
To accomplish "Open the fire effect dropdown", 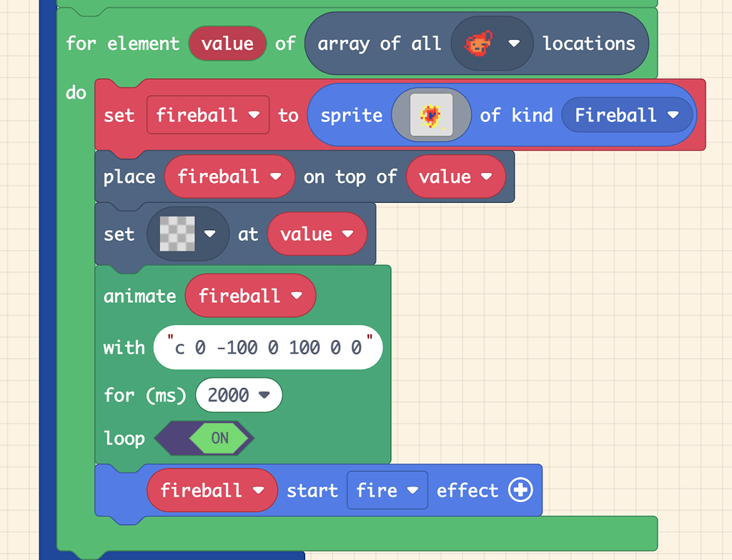I will 413,491.
